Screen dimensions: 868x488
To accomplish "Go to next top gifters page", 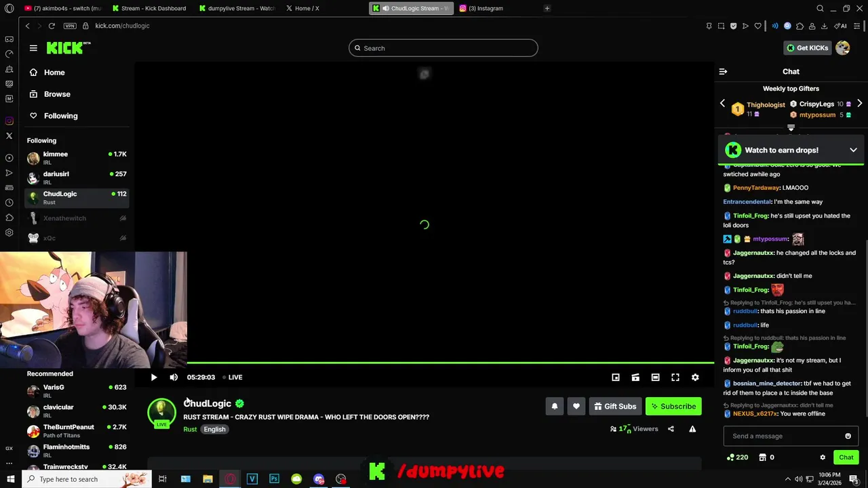I will coord(859,104).
